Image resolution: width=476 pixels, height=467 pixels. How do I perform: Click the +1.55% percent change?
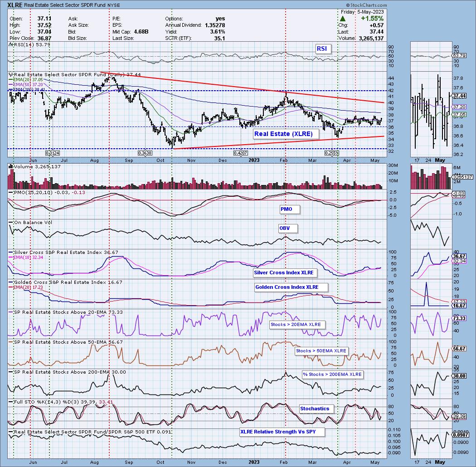tap(372, 19)
